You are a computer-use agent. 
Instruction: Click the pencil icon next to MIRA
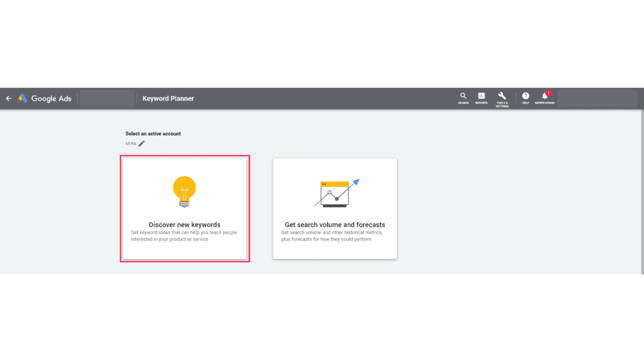pos(142,143)
